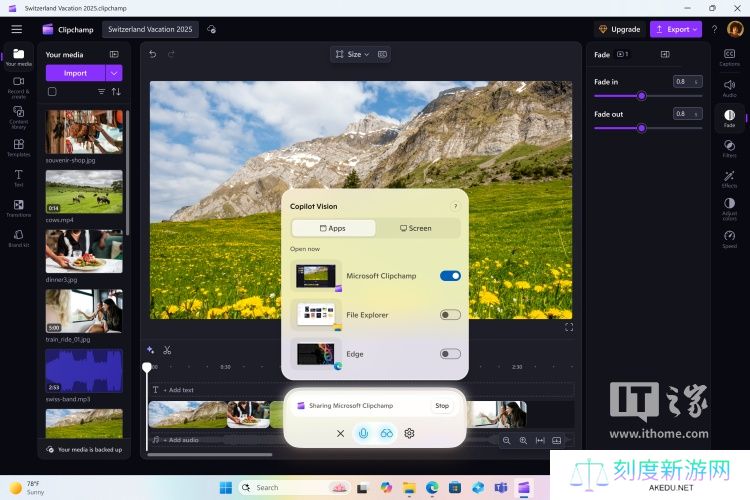
Task: Open the media filter options
Action: [101, 91]
